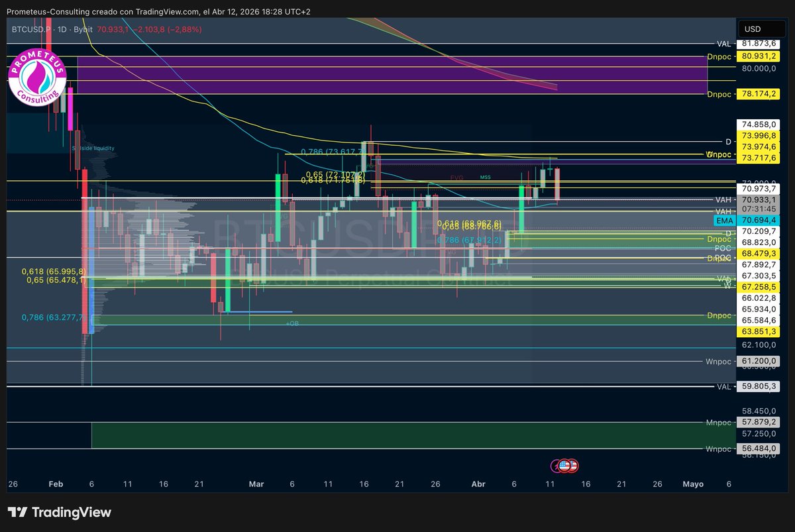Open the US economic event flag icons
This screenshot has height=532, width=795.
tap(567, 466)
